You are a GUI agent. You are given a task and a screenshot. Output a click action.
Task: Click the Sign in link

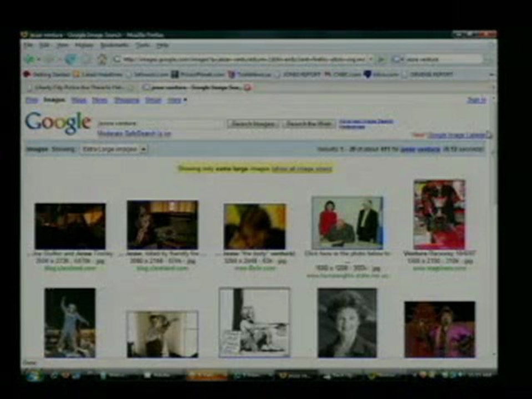point(477,100)
